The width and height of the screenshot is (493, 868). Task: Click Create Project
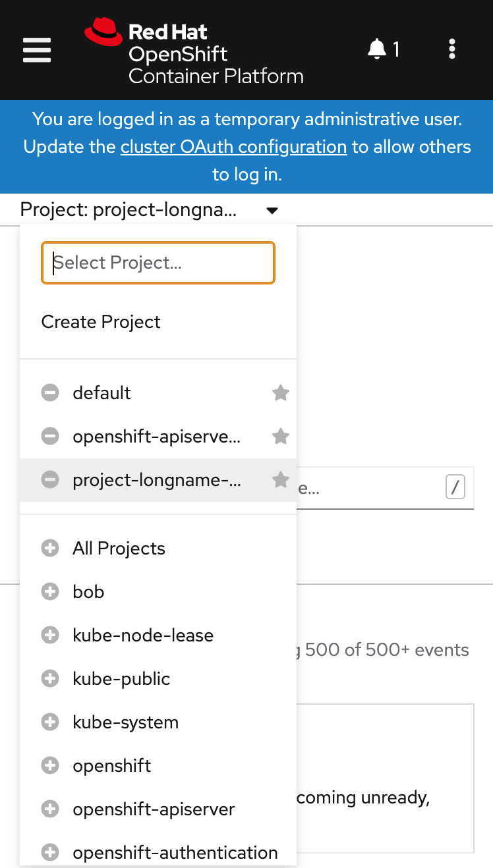click(x=101, y=322)
